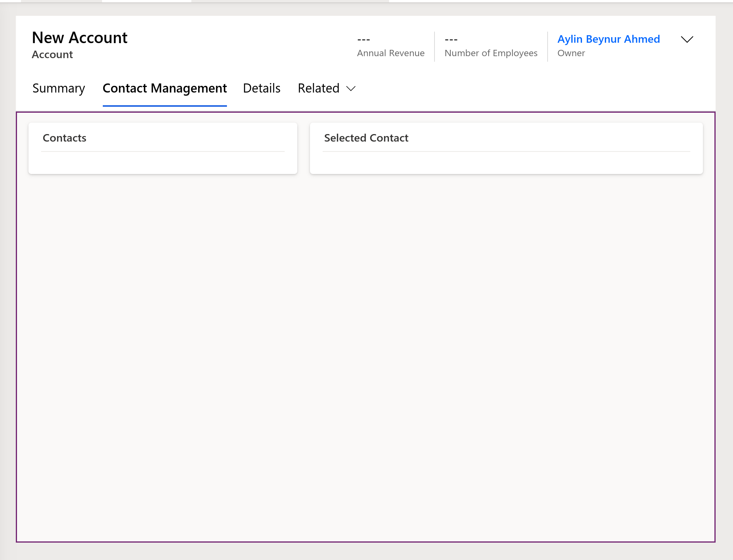Expand the Related tab dropdown
733x560 pixels.
[x=326, y=88]
